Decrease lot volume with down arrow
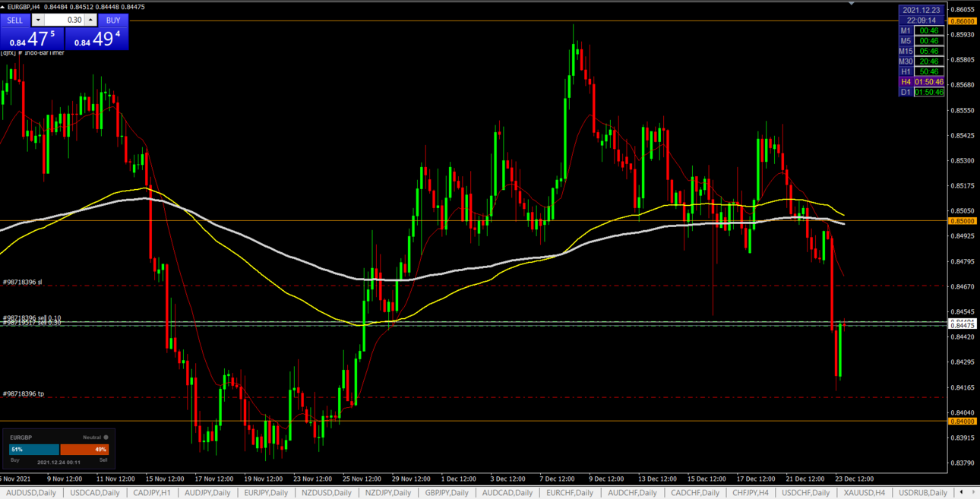The image size is (980, 499). (x=38, y=21)
